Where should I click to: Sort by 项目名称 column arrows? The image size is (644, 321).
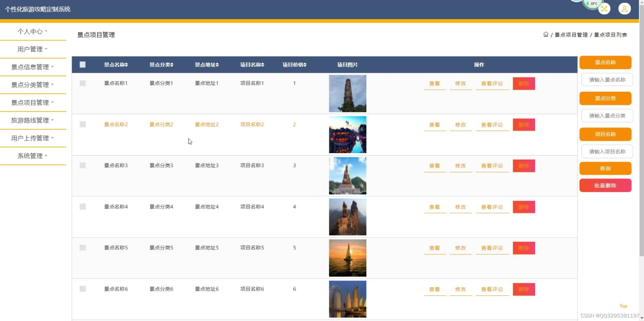click(x=263, y=65)
